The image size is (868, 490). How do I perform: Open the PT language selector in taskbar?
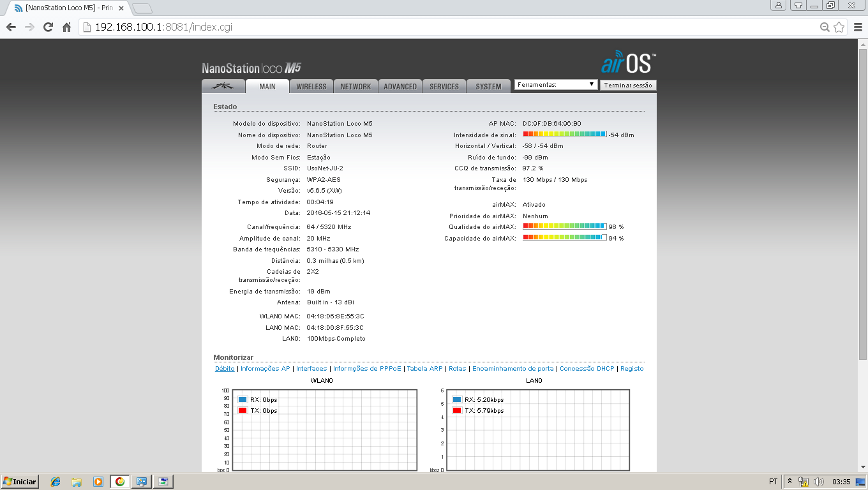tap(773, 482)
